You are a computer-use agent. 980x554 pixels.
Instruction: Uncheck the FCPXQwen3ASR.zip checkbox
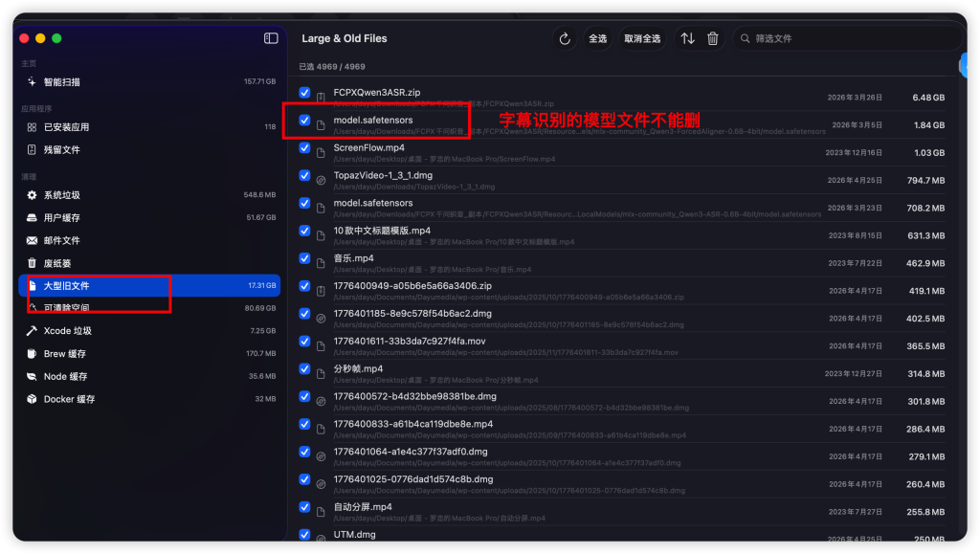pos(304,93)
